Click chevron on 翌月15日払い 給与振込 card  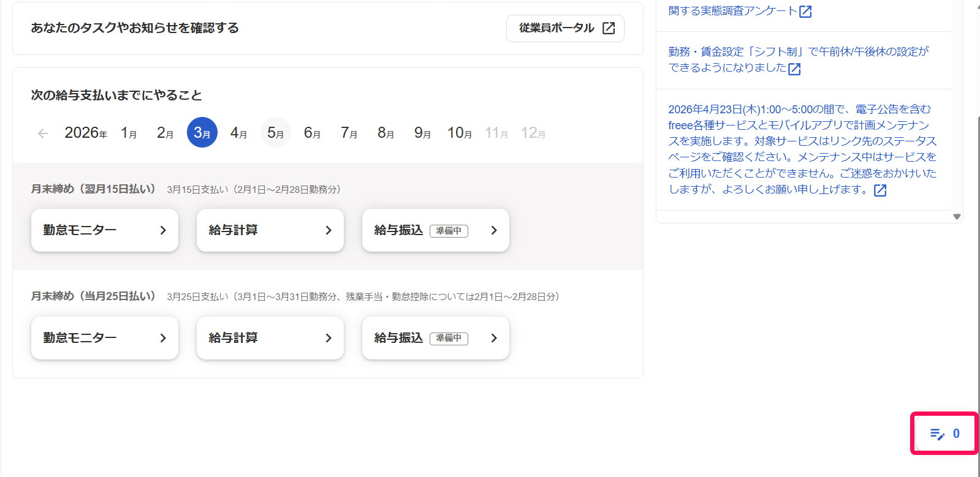pyautogui.click(x=494, y=230)
